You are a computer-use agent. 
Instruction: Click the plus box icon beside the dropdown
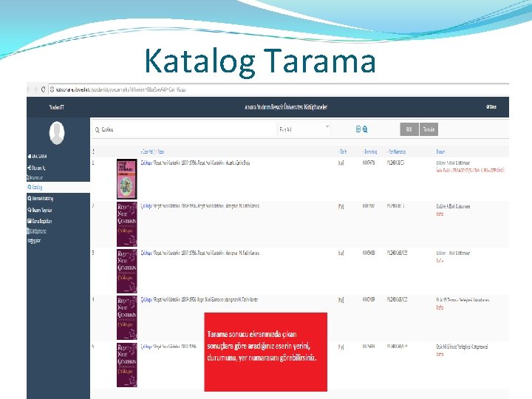point(358,129)
